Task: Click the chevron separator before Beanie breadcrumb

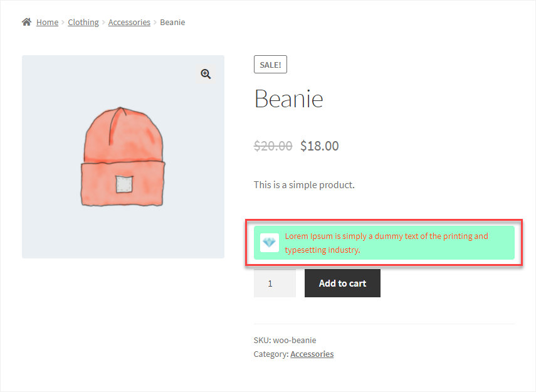Action: click(155, 23)
